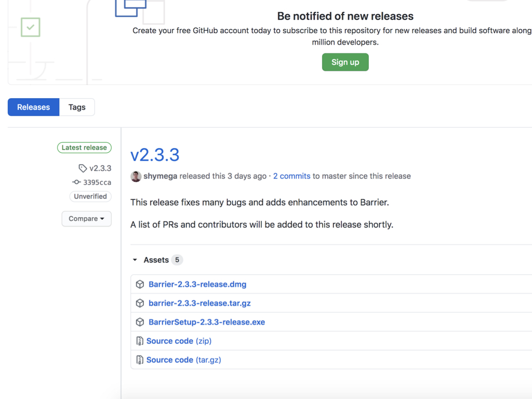The width and height of the screenshot is (532, 399).
Task: Click the commit icon next to 3395cca
Action: coord(76,182)
